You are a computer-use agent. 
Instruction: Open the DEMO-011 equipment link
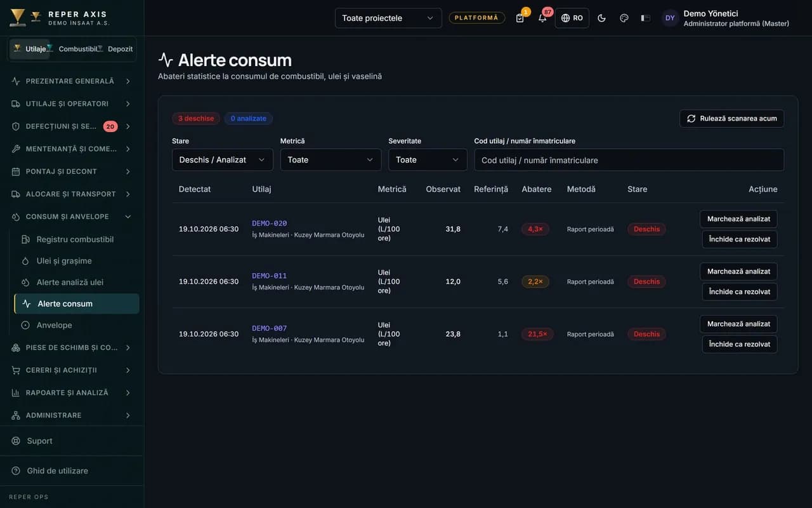pyautogui.click(x=270, y=276)
